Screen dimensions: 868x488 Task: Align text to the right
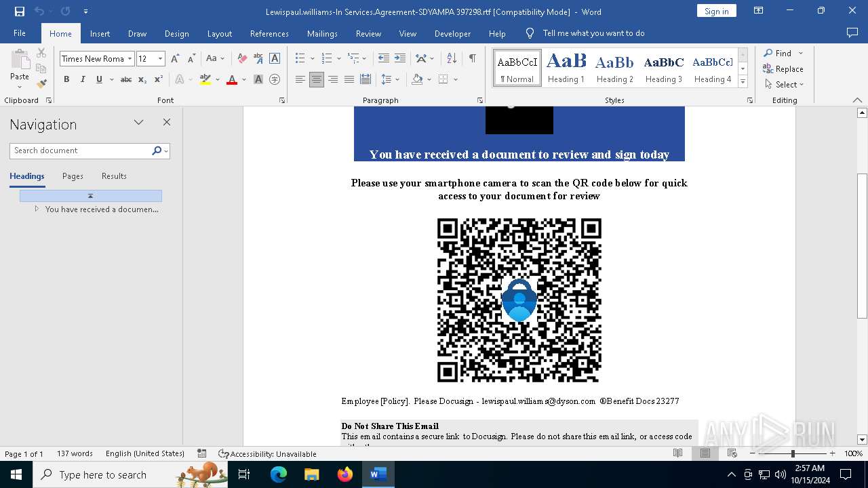point(332,79)
